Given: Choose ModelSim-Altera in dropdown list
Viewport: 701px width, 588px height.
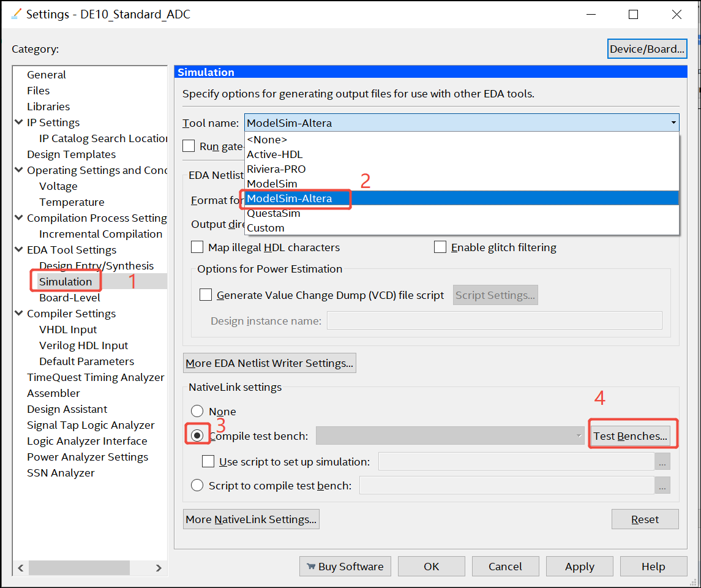Looking at the screenshot, I should click(x=462, y=198).
